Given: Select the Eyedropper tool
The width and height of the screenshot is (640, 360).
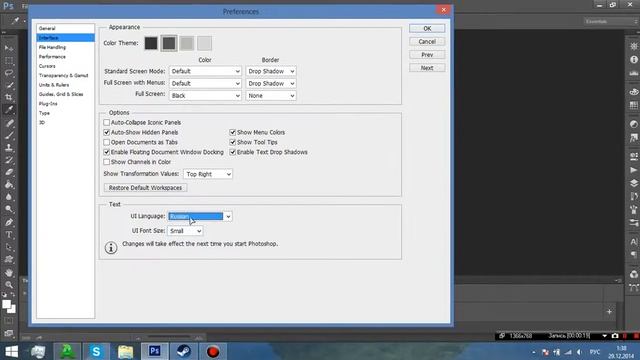Looking at the screenshot, I should click(9, 109).
